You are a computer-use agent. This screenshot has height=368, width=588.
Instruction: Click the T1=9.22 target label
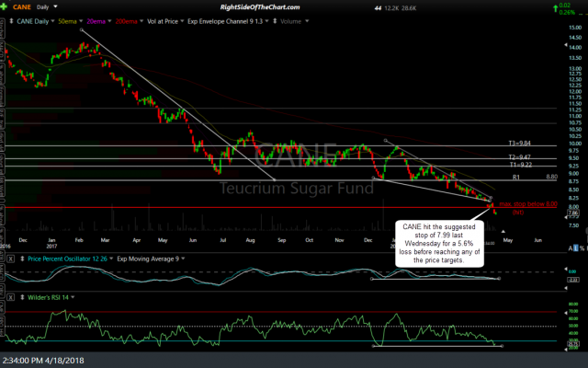(521, 165)
